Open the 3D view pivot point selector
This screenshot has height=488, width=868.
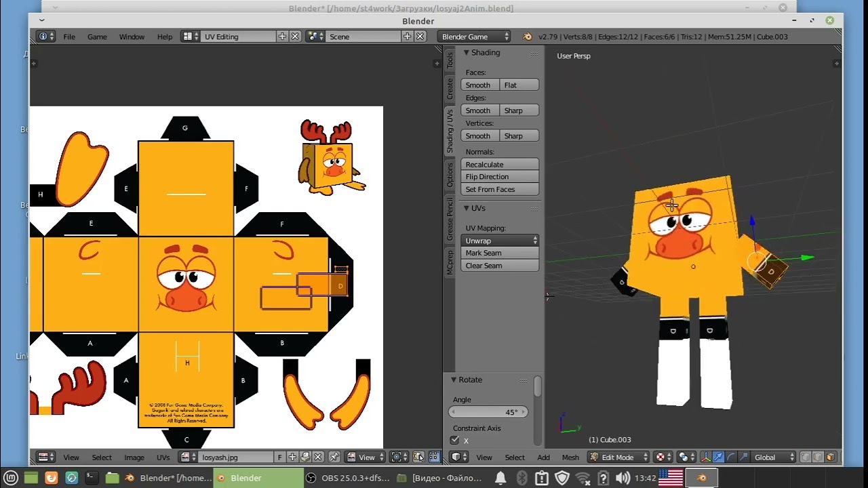click(686, 457)
